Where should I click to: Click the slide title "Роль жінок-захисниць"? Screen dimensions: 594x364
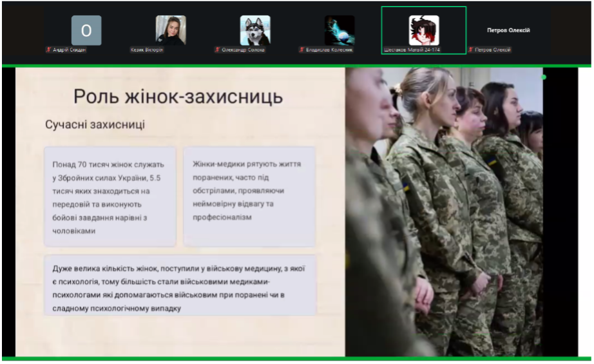pos(178,97)
